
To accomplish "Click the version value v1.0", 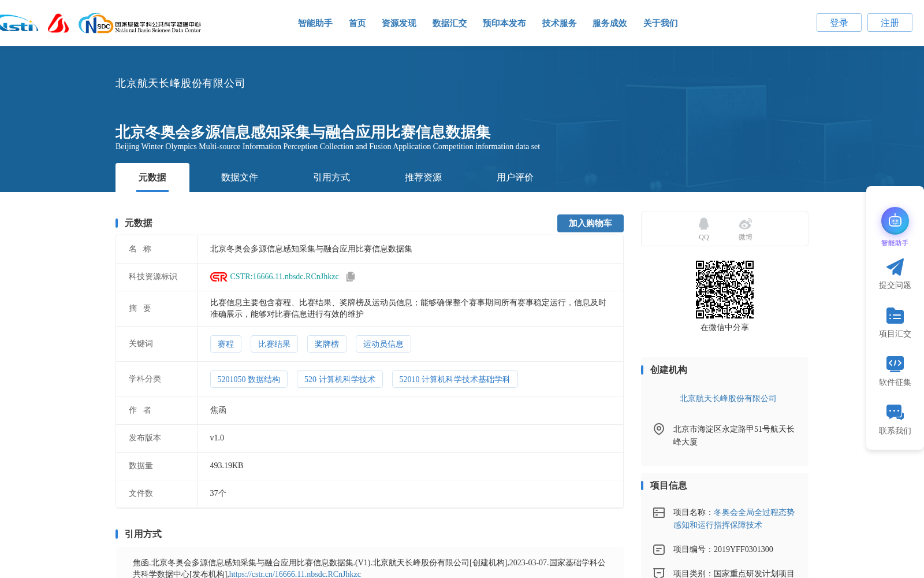I will [217, 438].
